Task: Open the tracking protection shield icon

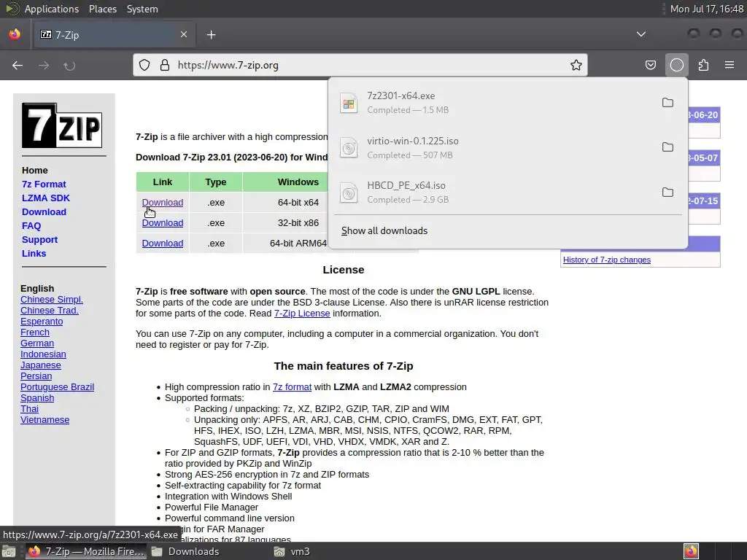Action: pyautogui.click(x=144, y=65)
